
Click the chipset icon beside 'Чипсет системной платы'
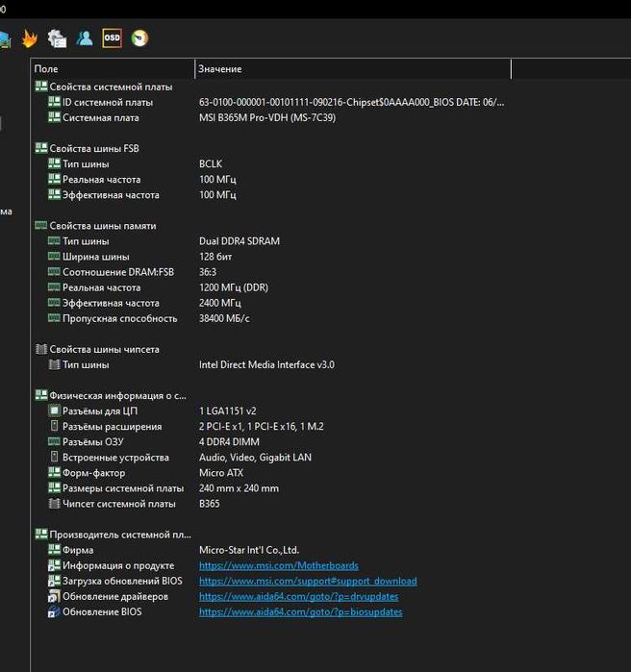[54, 504]
